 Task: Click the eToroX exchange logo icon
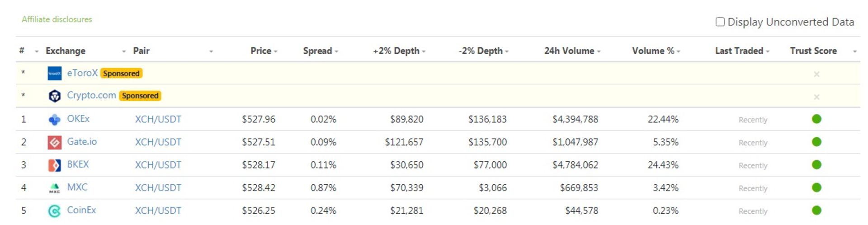click(54, 73)
